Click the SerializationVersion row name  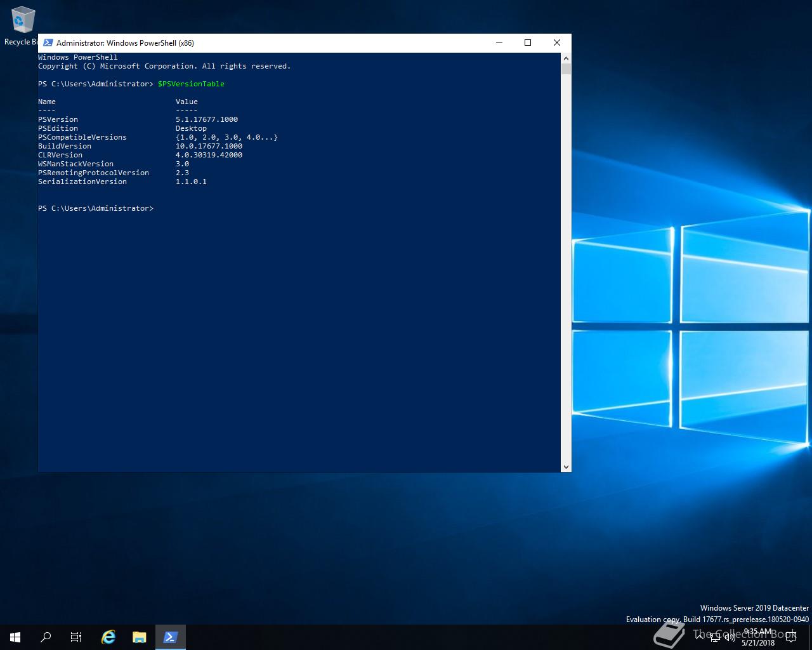click(x=82, y=182)
